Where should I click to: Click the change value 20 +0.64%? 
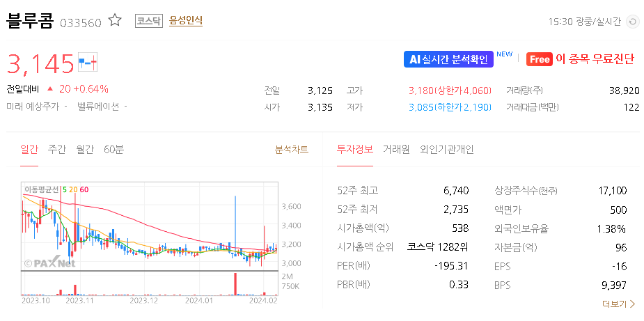(x=84, y=88)
